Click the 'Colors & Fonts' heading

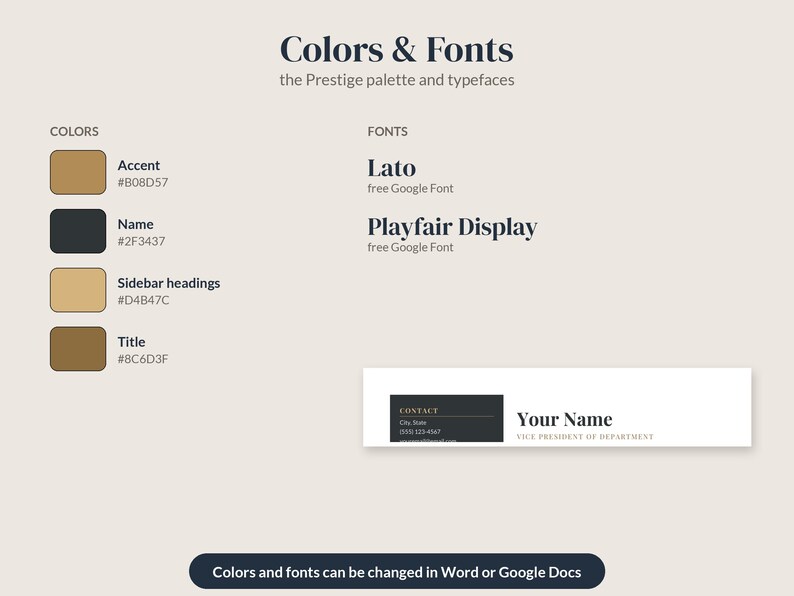coord(397,49)
